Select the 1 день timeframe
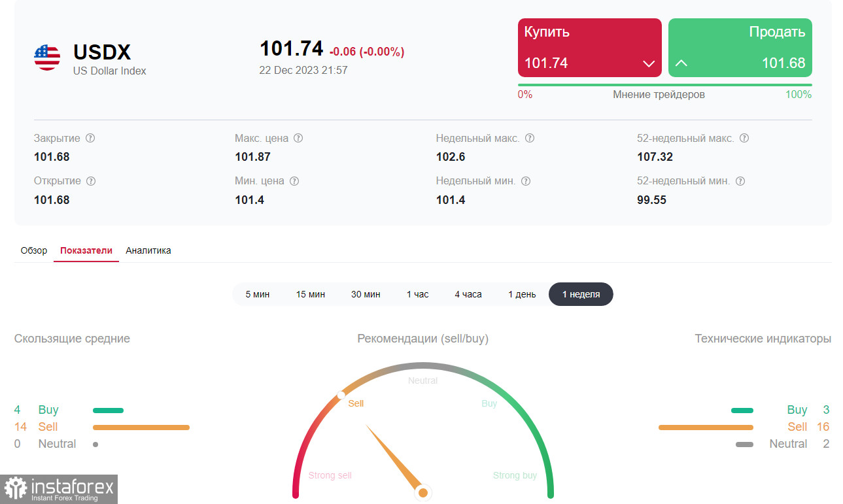 pyautogui.click(x=522, y=294)
